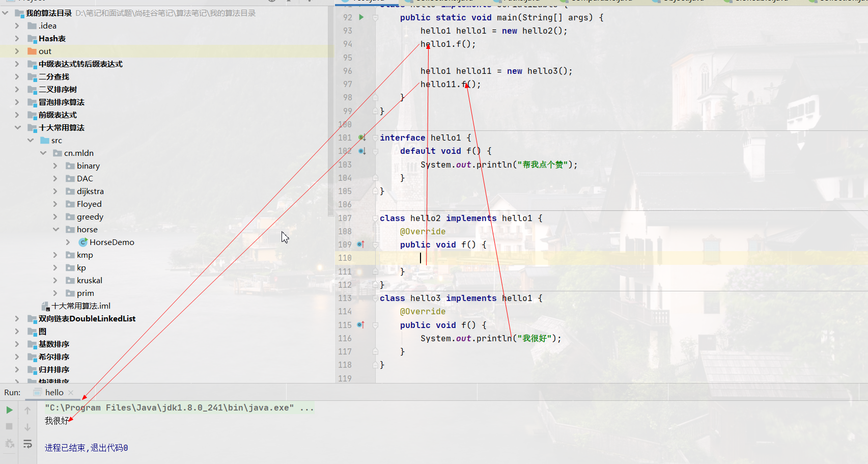Screen dimensions: 868x464
Task: Click the .idea folder icon
Action: [32, 25]
